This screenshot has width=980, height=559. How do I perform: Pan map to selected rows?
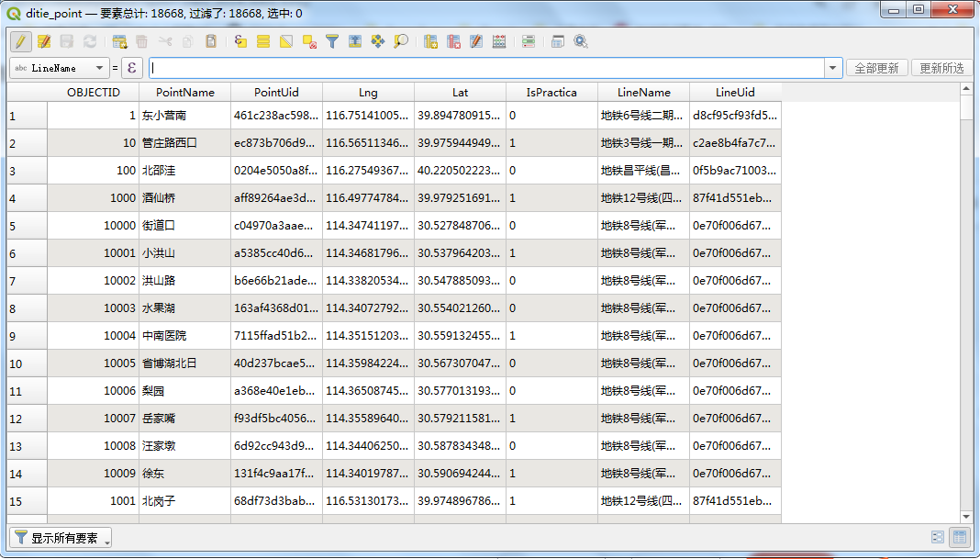(x=375, y=41)
